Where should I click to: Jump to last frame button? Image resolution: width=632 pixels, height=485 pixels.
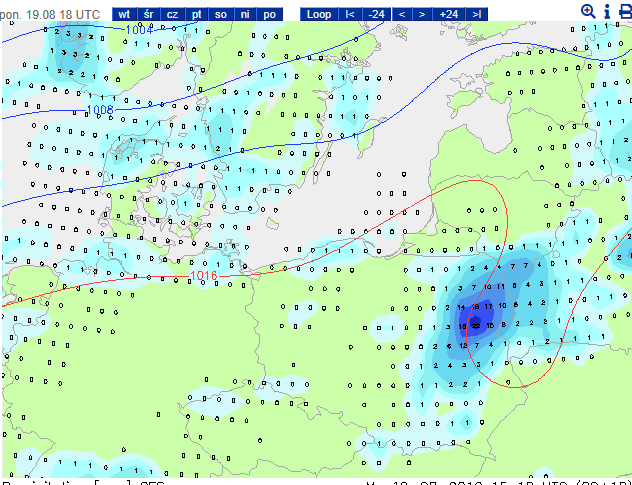coord(476,14)
